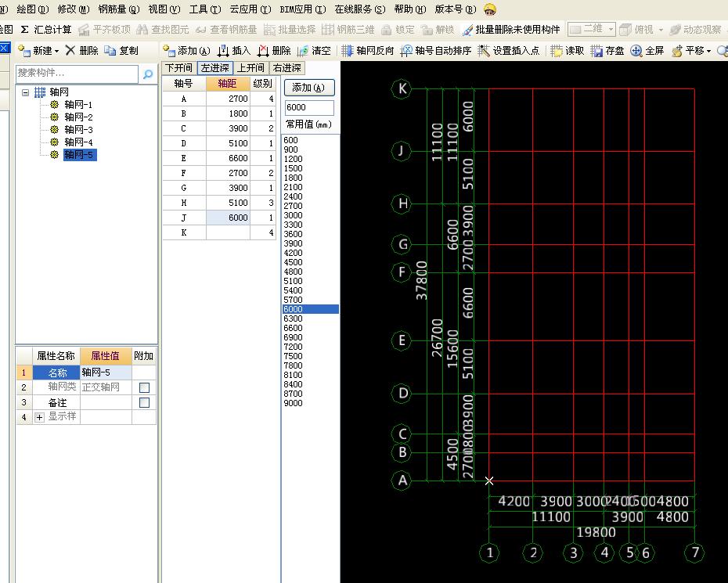Image resolution: width=728 pixels, height=583 pixels.
Task: Click the search magnifier icon
Action: [148, 74]
